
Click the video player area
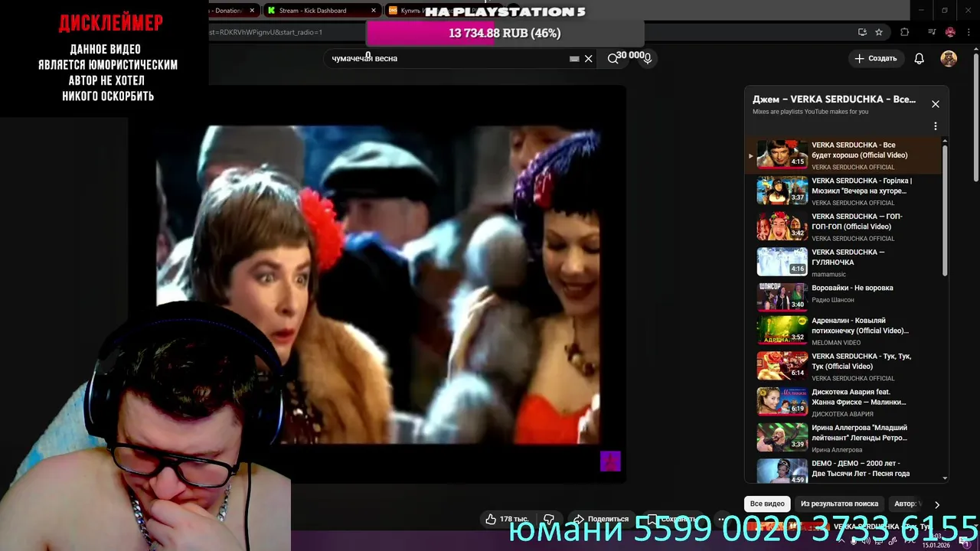[378, 285]
